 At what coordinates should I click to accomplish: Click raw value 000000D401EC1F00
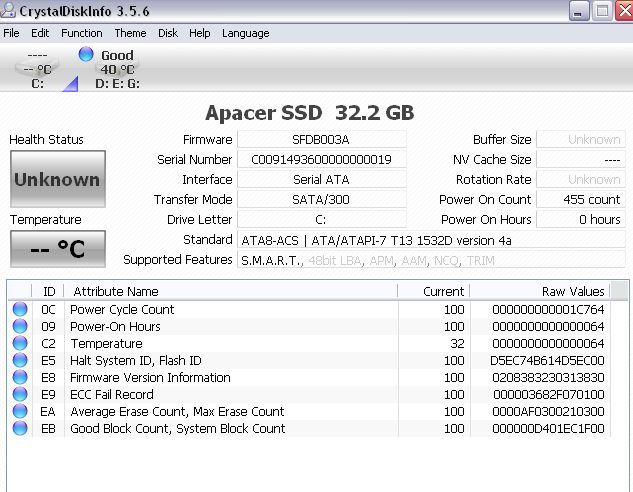click(548, 428)
